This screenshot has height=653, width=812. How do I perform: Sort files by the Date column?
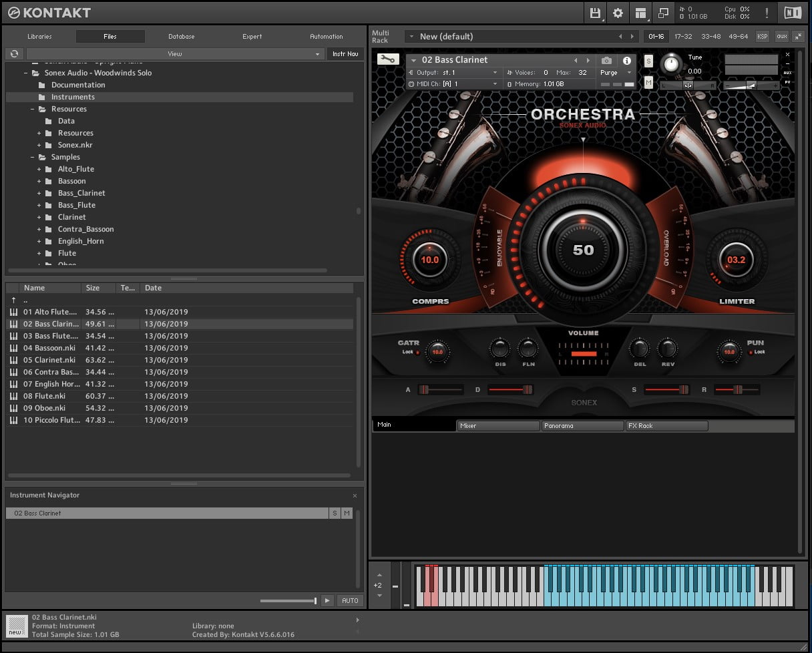pyautogui.click(x=247, y=288)
